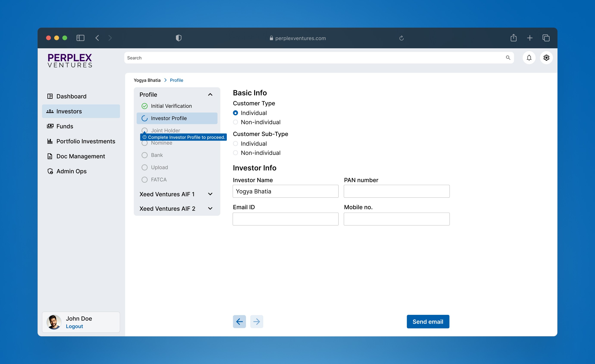Click the Logout link
This screenshot has width=595, height=364.
tap(74, 326)
